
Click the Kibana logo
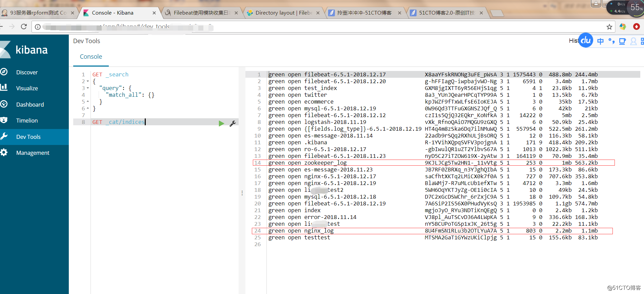tap(24, 50)
